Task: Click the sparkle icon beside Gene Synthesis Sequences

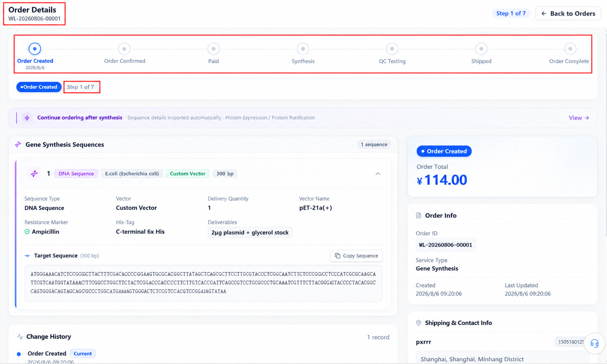Action: click(18, 145)
